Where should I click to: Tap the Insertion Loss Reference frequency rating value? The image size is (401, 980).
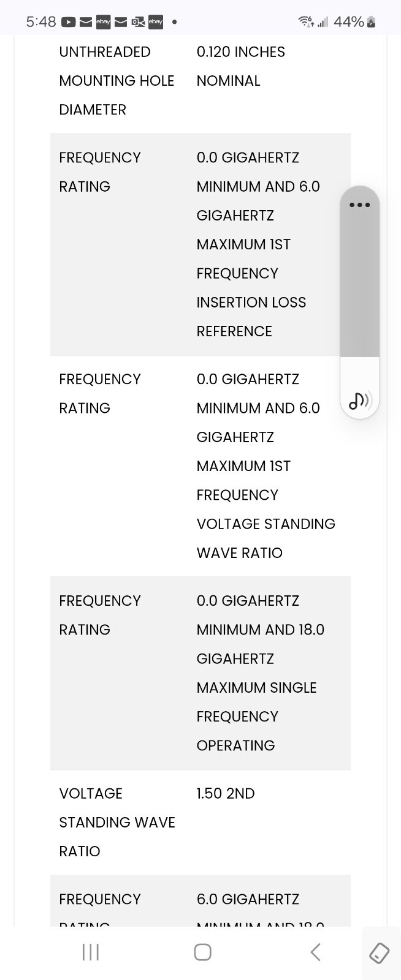pyautogui.click(x=258, y=244)
